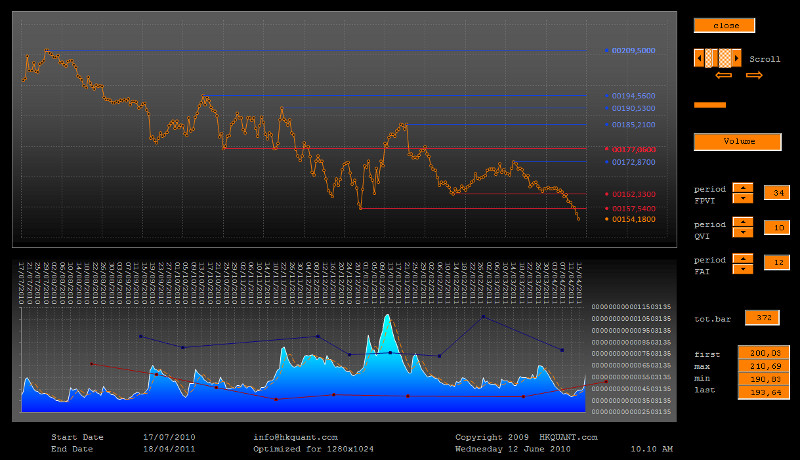Click the small orange bar below Scroll
The height and width of the screenshot is (460, 800).
click(x=710, y=105)
